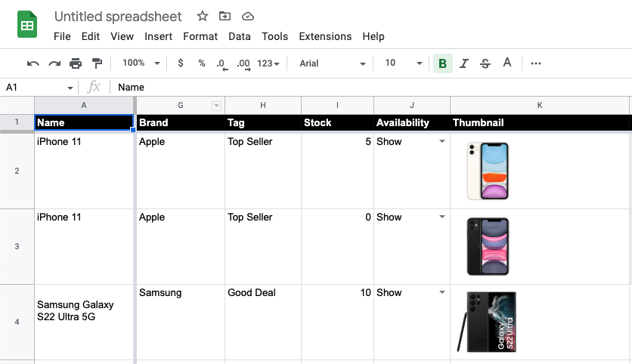Rename the Untitled spreadsheet title
Viewport: 632px width, 364px height.
(x=118, y=17)
